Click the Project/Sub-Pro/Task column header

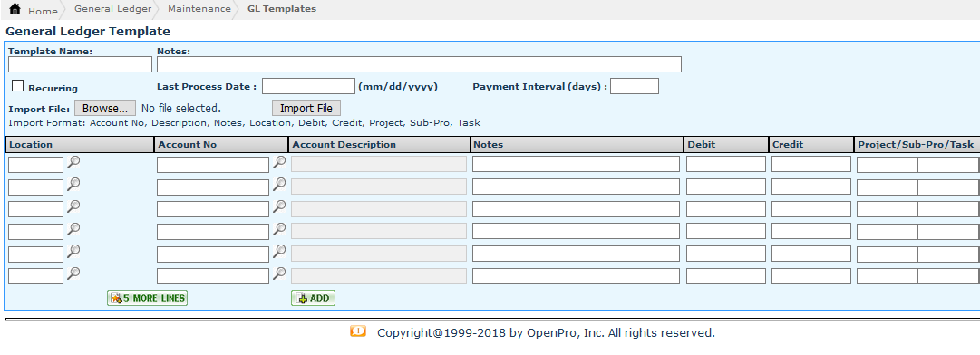pyautogui.click(x=917, y=145)
